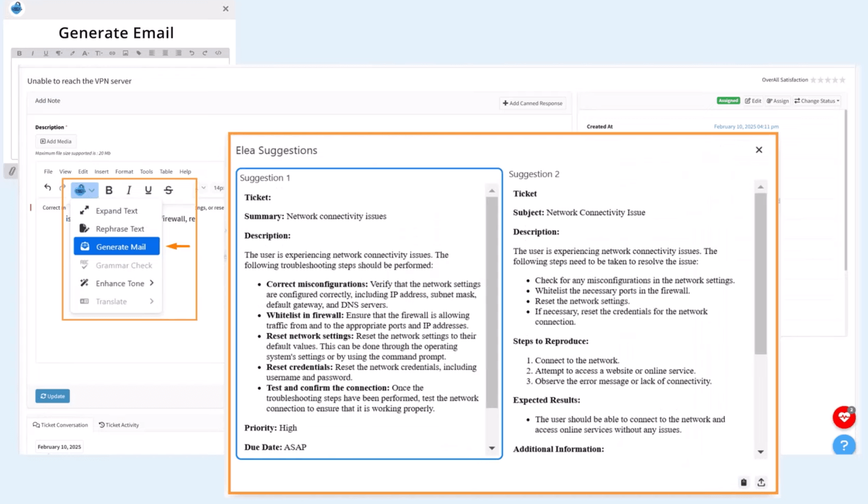868x504 pixels.
Task: Open the Elea icon's dropdown chevron
Action: tap(92, 190)
